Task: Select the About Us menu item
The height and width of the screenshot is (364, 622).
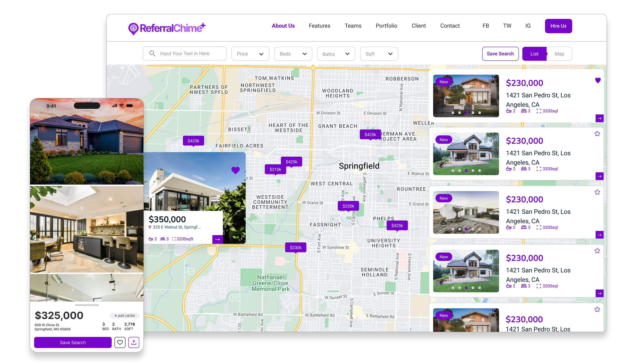Action: tap(283, 26)
